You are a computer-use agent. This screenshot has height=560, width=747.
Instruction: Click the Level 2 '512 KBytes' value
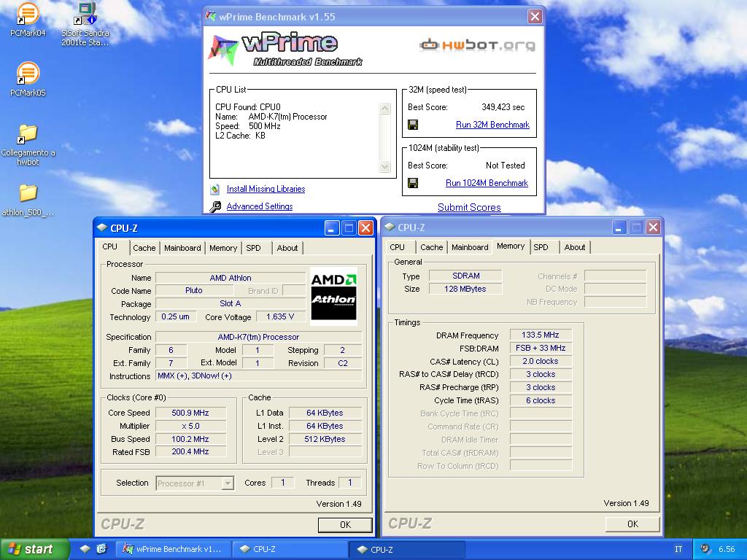(325, 439)
